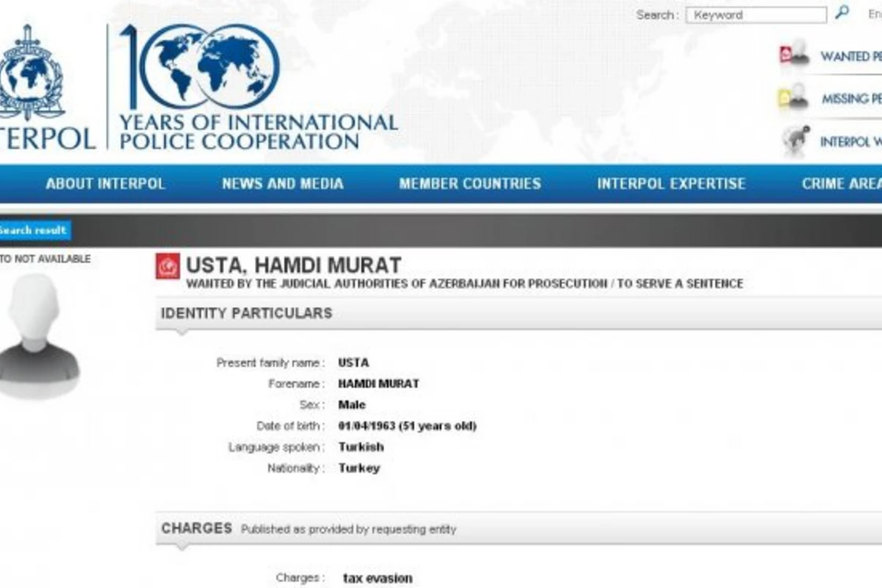Open the News and Media menu

(283, 184)
